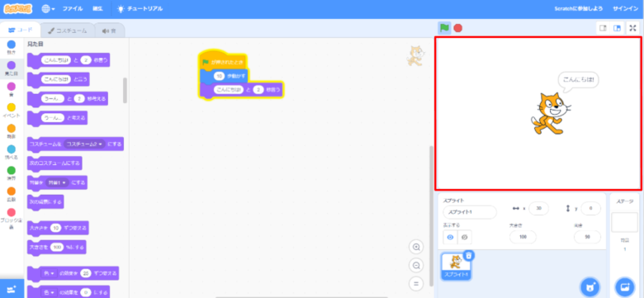Click the 25 value in color effect block

(x=85, y=273)
